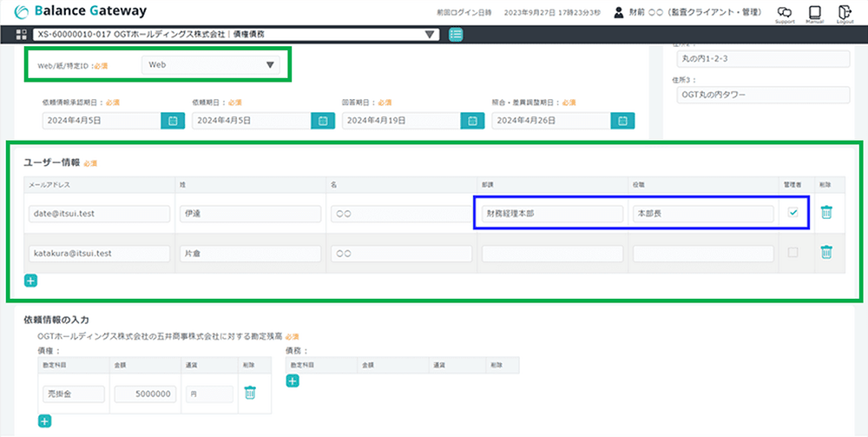Click the 部課 field containing 財務経理本部
This screenshot has width=868, height=437.
click(548, 214)
